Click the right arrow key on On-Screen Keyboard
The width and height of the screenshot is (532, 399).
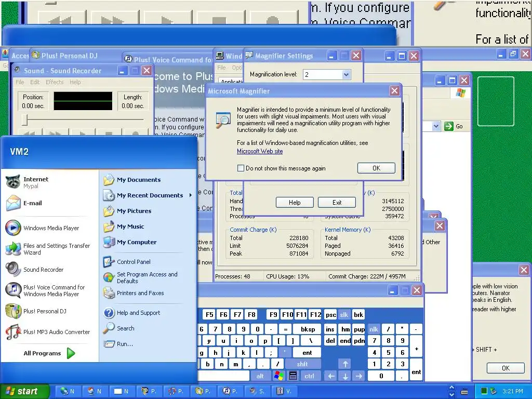(x=359, y=376)
